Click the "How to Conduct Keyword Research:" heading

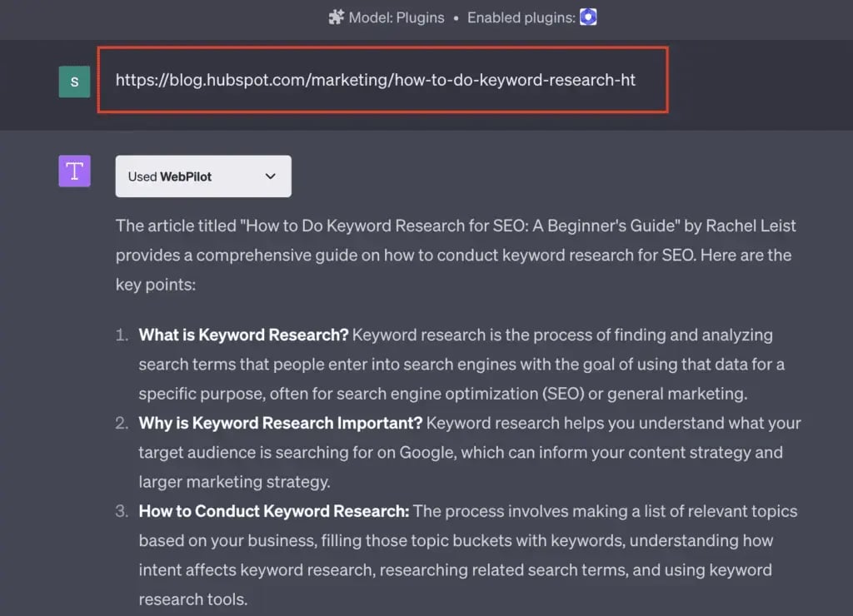(x=274, y=511)
